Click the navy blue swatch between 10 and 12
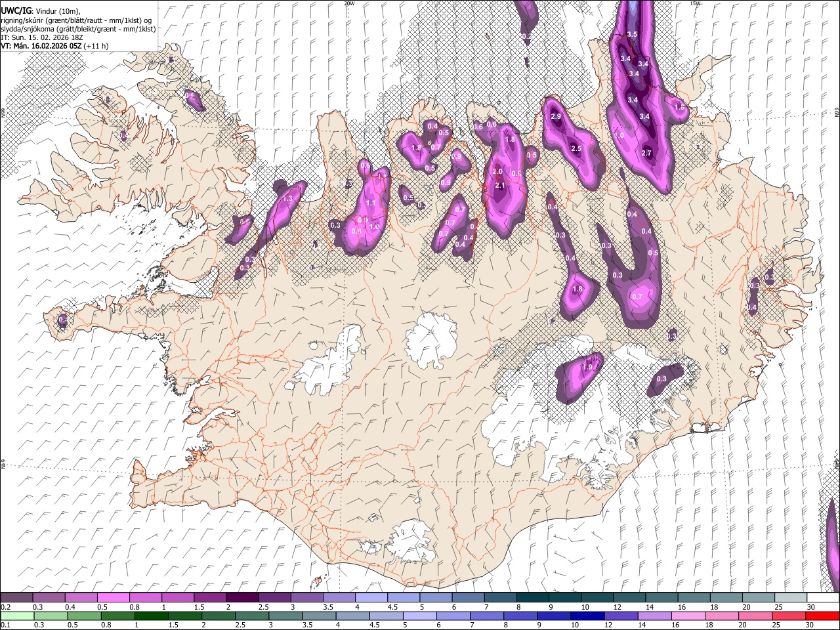 tap(587, 616)
